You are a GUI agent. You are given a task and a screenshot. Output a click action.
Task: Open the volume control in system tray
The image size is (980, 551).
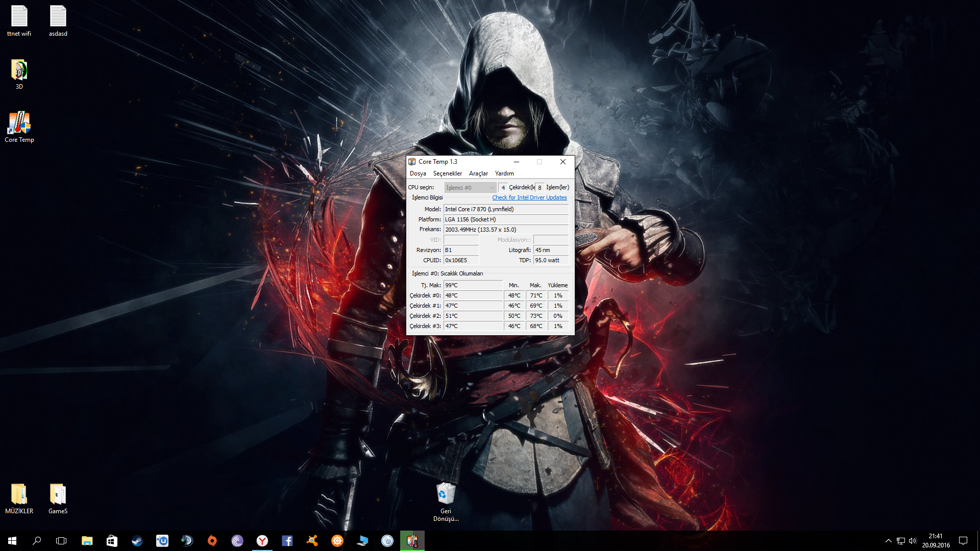(x=913, y=541)
